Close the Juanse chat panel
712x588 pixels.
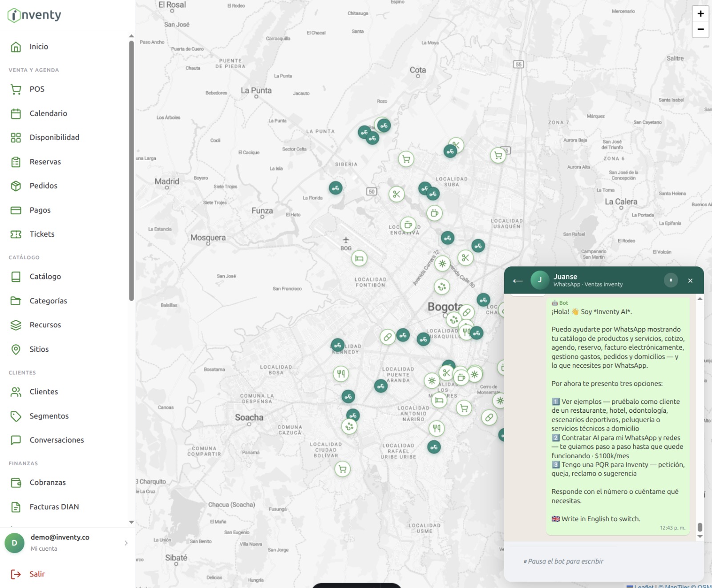[x=690, y=281]
